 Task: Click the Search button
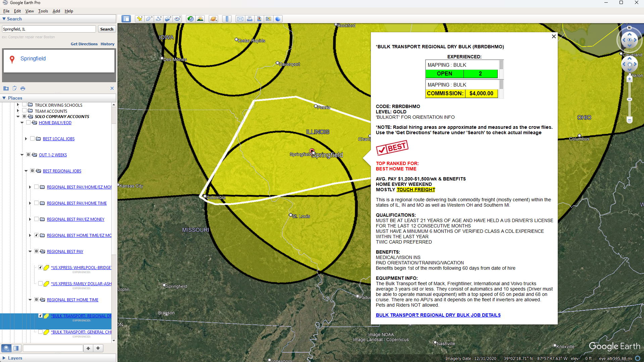point(107,29)
